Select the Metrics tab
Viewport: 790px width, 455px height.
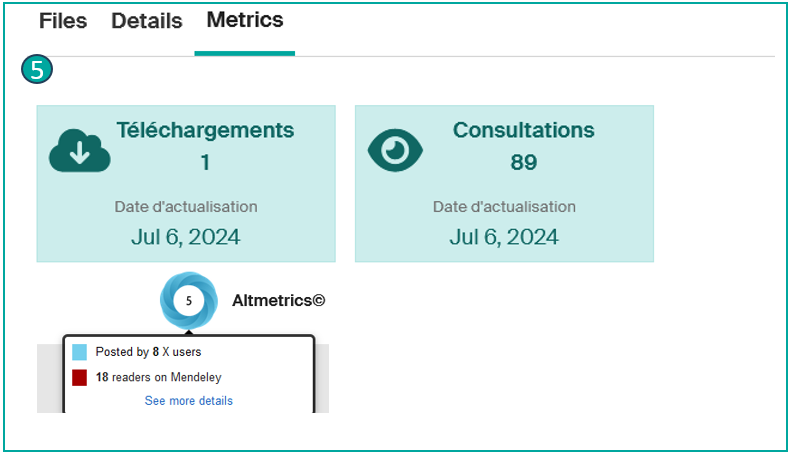click(x=244, y=20)
